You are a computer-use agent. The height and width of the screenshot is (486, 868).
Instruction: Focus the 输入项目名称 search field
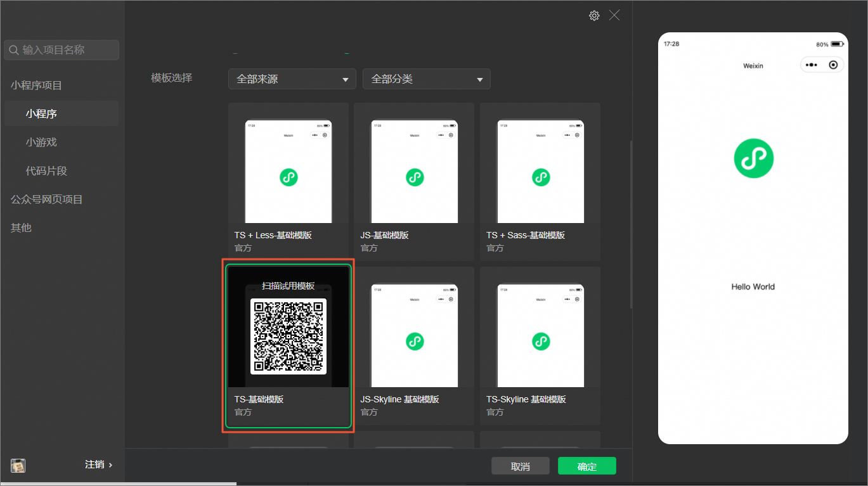point(62,50)
